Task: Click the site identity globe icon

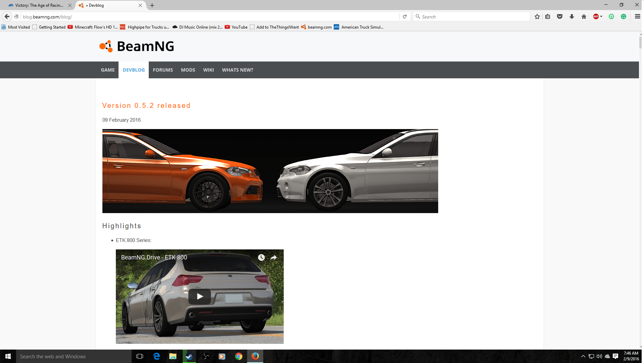Action: 16,16
